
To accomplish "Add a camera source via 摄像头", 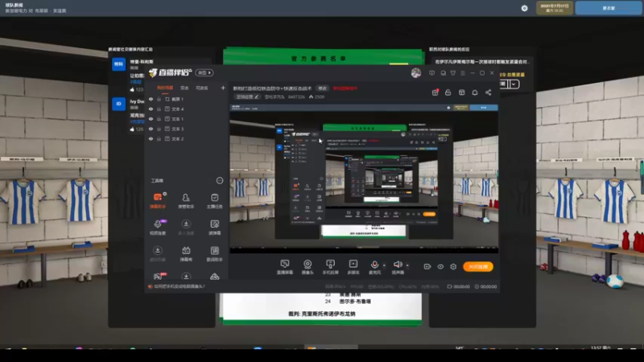I will coord(308,267).
